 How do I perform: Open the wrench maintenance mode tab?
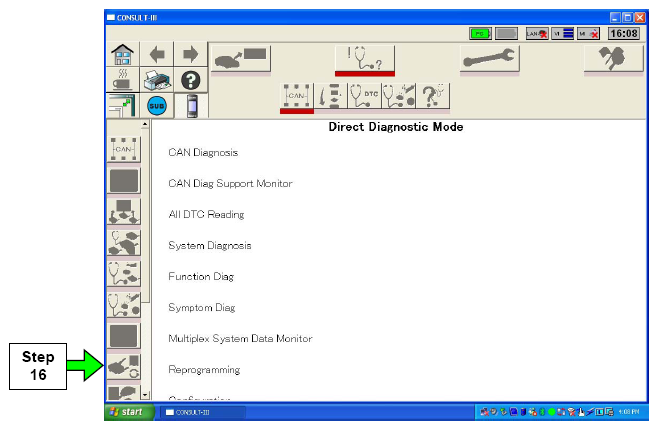click(x=489, y=59)
